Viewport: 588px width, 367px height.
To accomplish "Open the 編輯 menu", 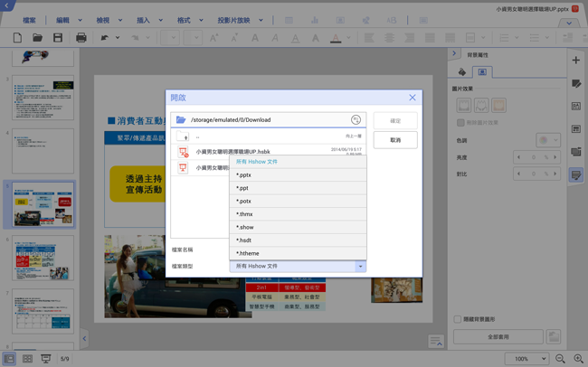I will point(62,20).
